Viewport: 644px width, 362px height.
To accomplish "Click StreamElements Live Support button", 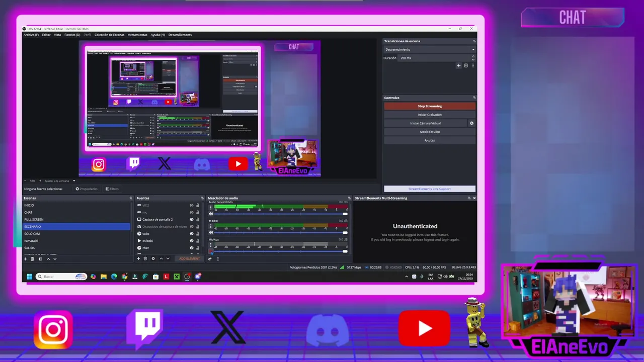I will (x=430, y=189).
